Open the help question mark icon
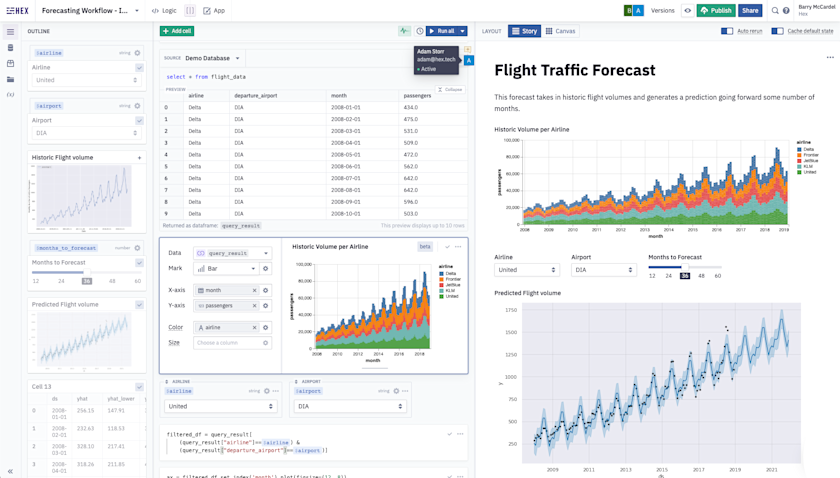840x478 pixels. 786,11
